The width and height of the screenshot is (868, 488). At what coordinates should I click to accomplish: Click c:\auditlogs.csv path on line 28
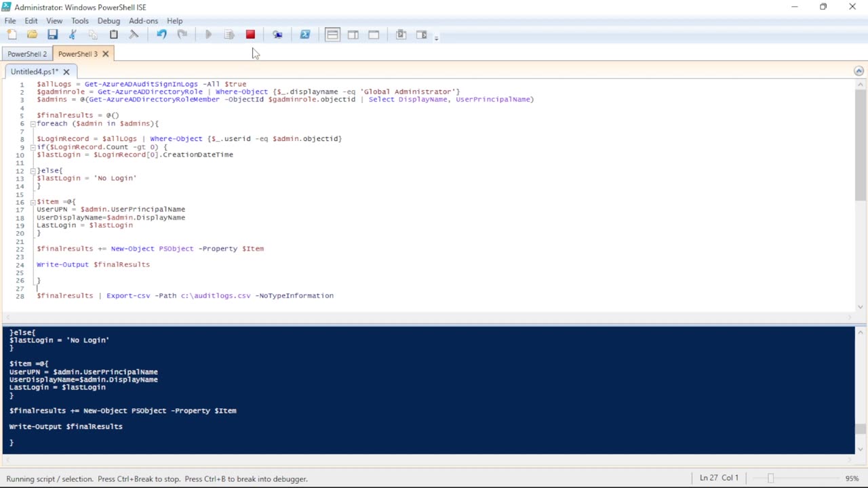click(216, 296)
